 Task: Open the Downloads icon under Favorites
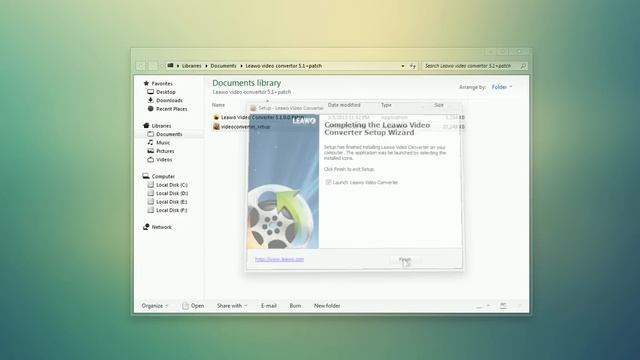pyautogui.click(x=151, y=100)
